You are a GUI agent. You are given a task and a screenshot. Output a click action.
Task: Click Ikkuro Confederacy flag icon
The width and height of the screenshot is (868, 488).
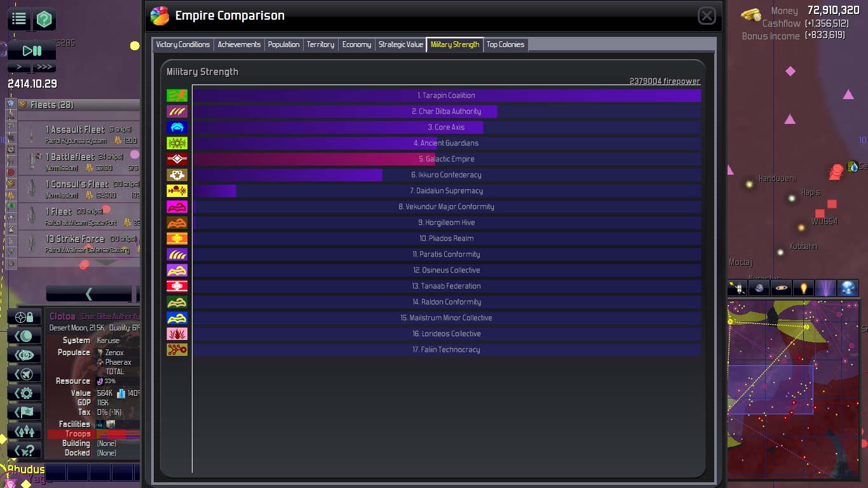pyautogui.click(x=177, y=175)
